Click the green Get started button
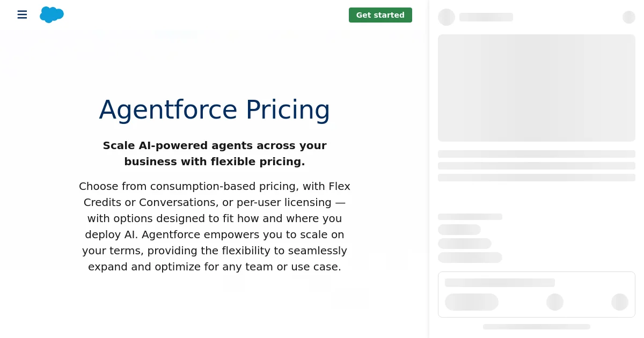Viewport: 644px width, 338px height. tap(380, 15)
